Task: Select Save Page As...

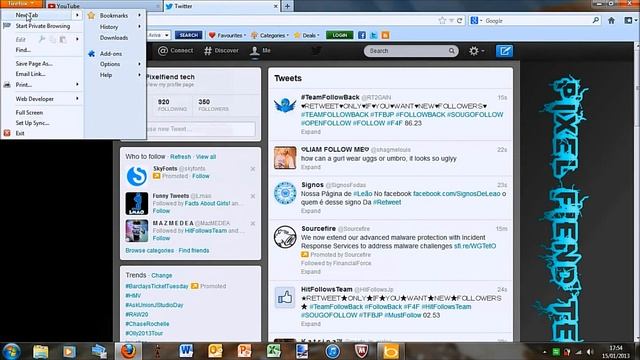Action: click(x=34, y=64)
